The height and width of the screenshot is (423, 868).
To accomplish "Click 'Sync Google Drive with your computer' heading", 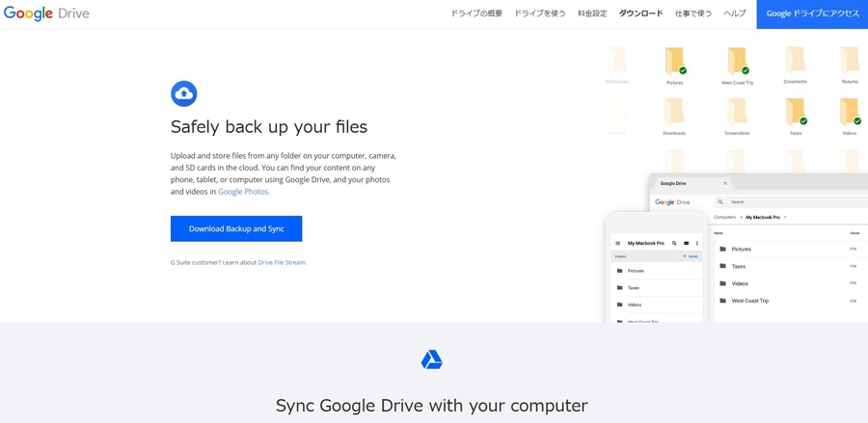I will [432, 406].
